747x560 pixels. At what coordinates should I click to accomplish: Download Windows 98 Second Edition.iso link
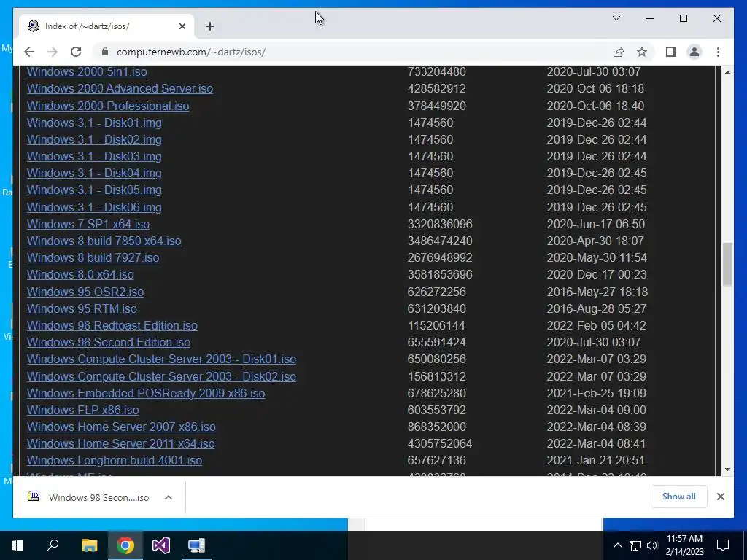[109, 343]
